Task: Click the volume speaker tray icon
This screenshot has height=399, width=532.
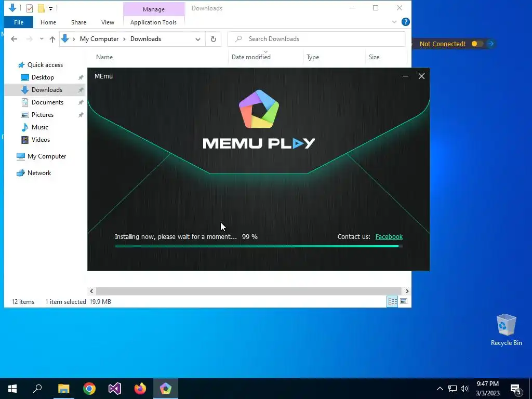Action: click(464, 389)
